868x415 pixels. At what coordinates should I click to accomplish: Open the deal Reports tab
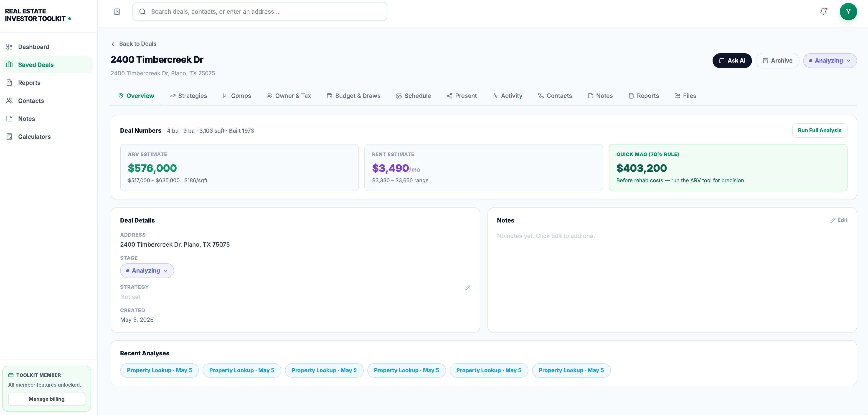coord(644,96)
